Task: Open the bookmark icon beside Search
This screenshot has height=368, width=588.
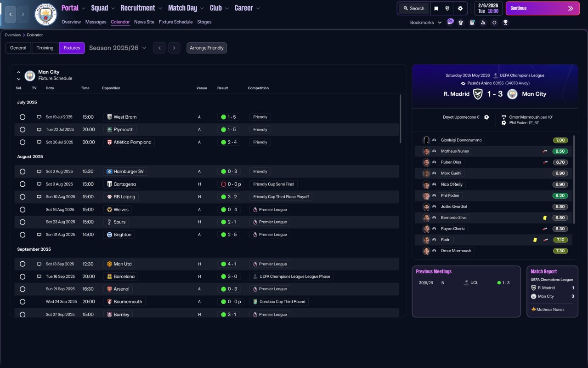Action: 435,8
